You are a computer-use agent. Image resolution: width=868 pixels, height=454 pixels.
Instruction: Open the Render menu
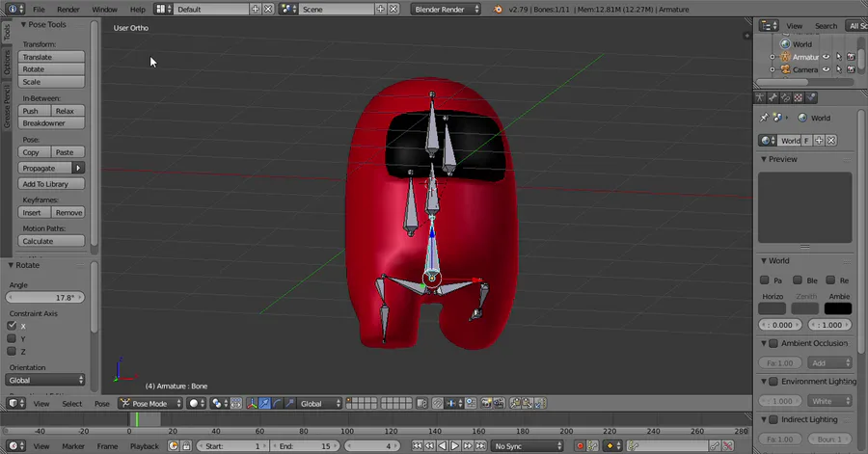click(x=68, y=9)
